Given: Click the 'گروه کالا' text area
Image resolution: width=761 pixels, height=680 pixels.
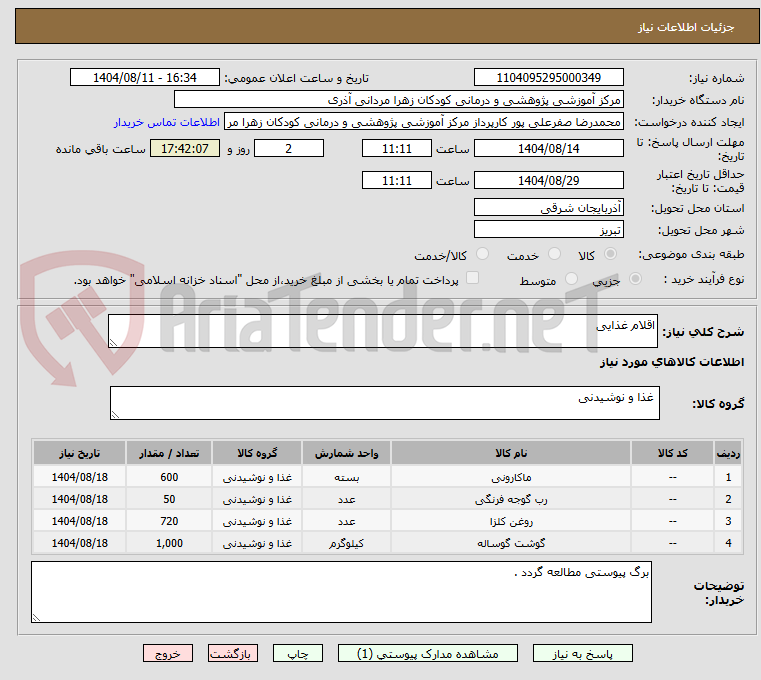Looking at the screenshot, I should 382,403.
